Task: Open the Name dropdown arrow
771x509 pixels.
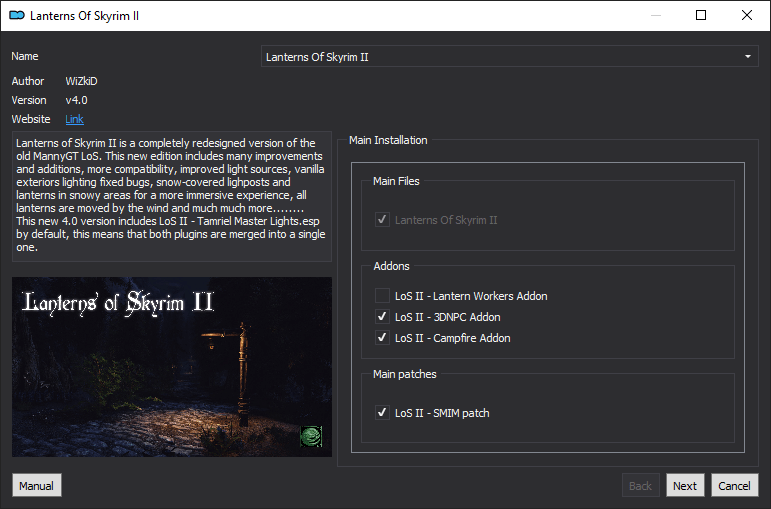Action: (747, 57)
